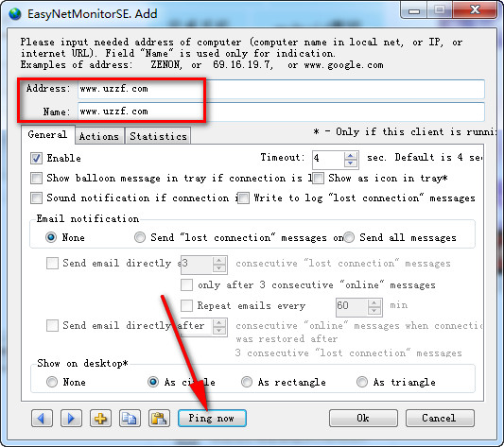The image size is (504, 447).
Task: Enable Show balloon message in tray checkbox
Action: tap(36, 178)
